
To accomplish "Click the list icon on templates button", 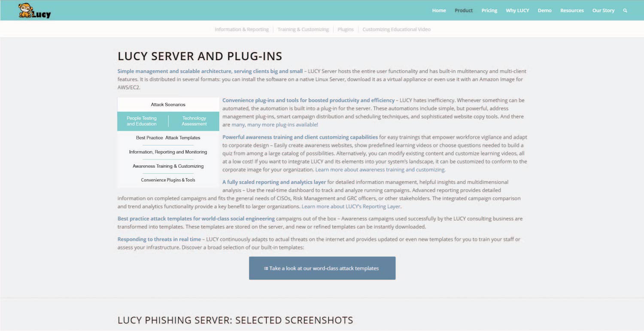I will [266, 268].
